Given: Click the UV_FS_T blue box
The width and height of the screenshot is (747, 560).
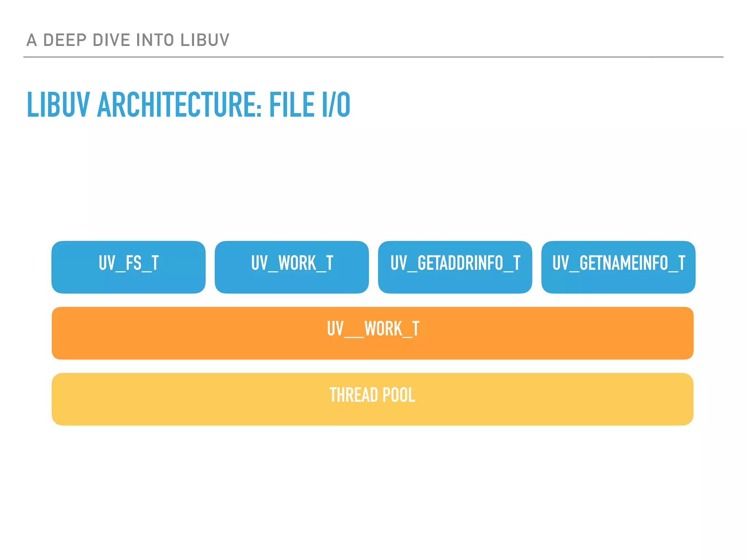Looking at the screenshot, I should 128,267.
